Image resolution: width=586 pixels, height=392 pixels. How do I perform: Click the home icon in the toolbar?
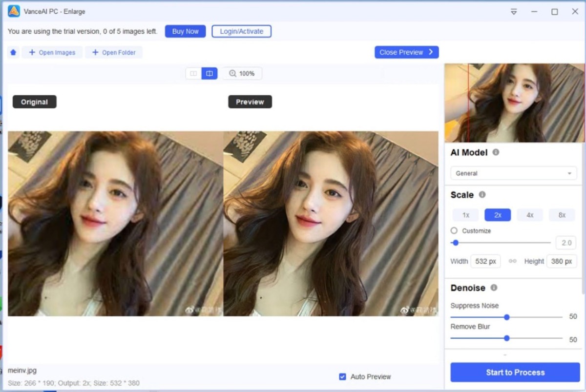[13, 52]
